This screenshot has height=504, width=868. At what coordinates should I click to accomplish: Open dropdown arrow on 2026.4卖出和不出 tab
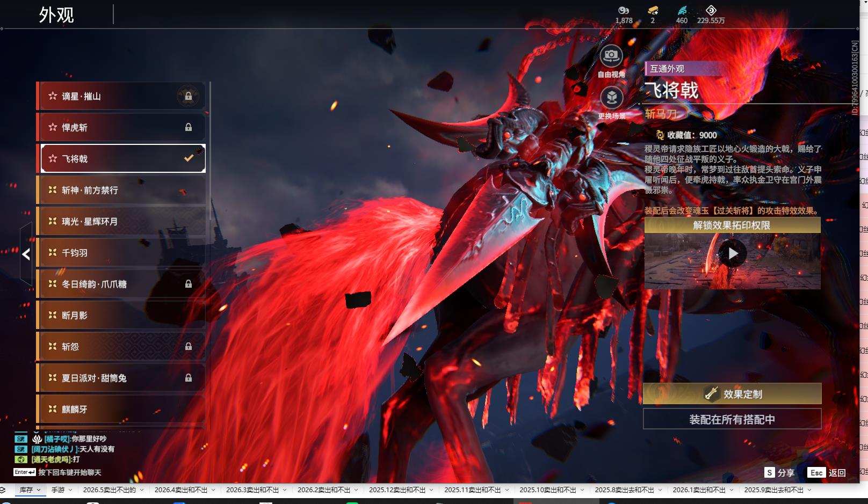(x=213, y=490)
